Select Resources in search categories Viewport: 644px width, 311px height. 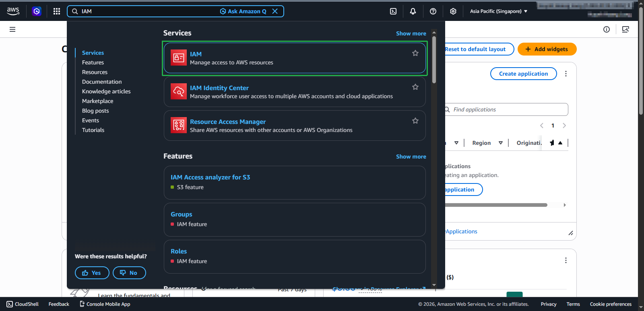95,72
